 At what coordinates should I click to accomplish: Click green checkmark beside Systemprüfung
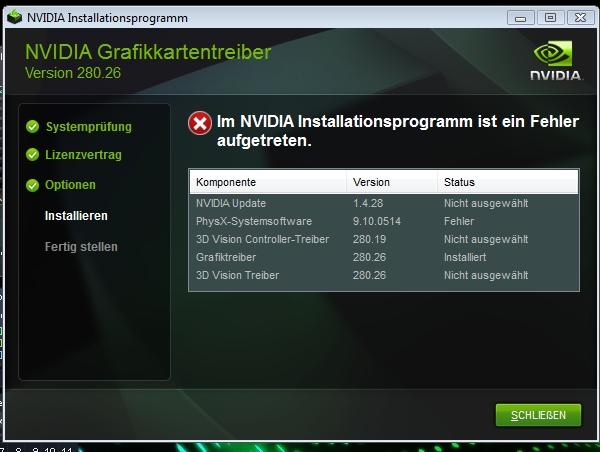[x=33, y=126]
